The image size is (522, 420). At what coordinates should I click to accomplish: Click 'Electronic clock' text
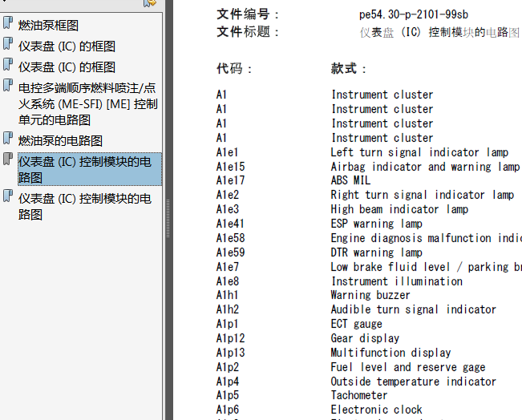[377, 410]
